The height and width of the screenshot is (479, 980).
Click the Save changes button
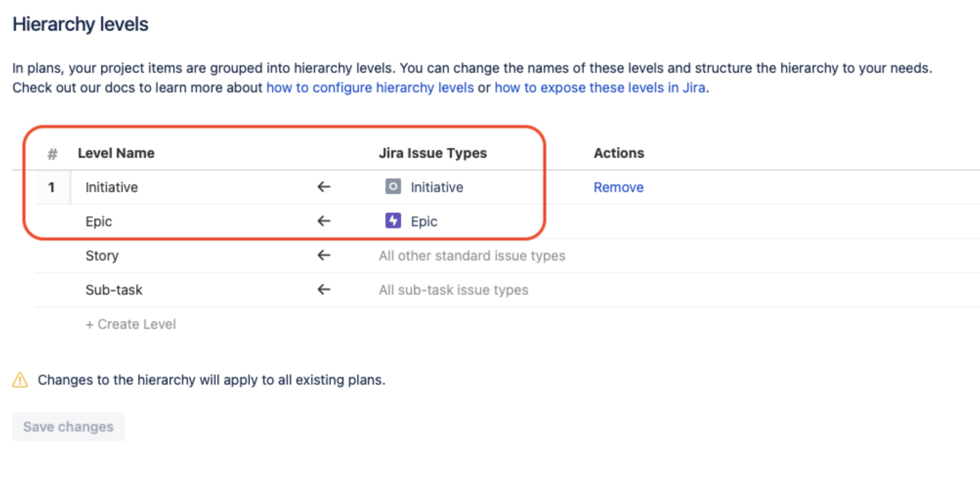(x=68, y=427)
